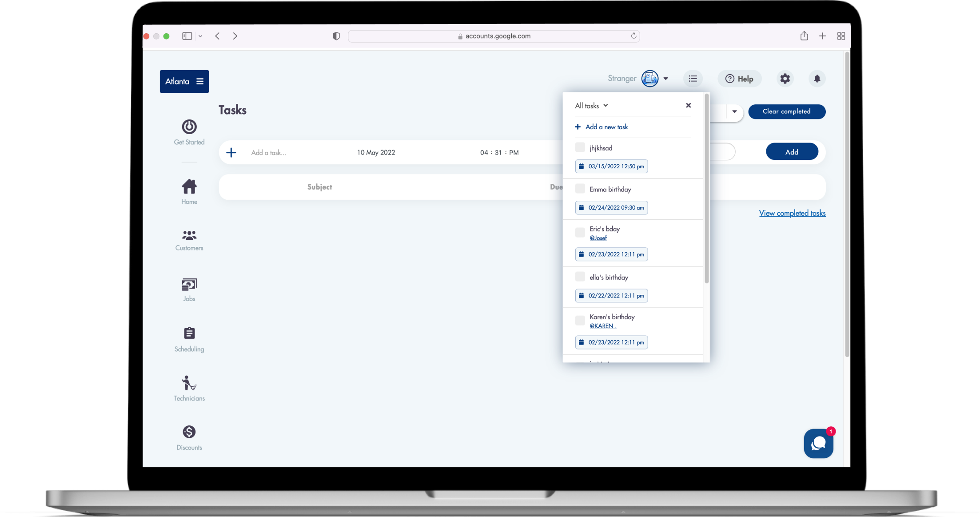
Task: Open the Stranger profile dropdown arrow
Action: coord(665,79)
